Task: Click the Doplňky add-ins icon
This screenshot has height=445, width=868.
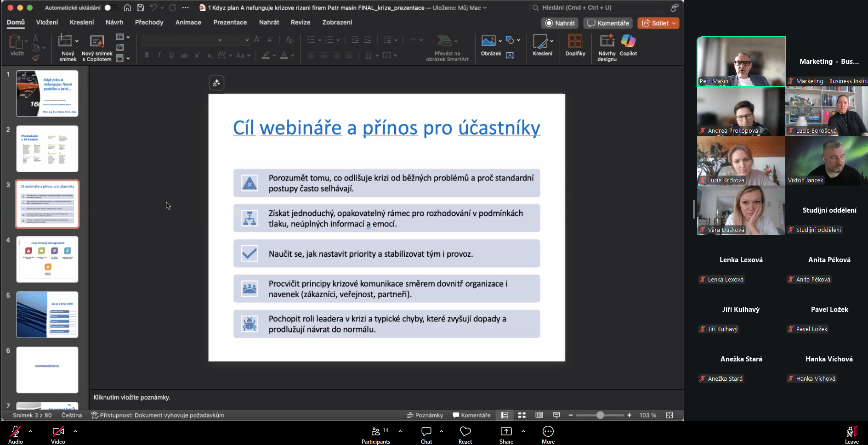Action: coord(575,42)
